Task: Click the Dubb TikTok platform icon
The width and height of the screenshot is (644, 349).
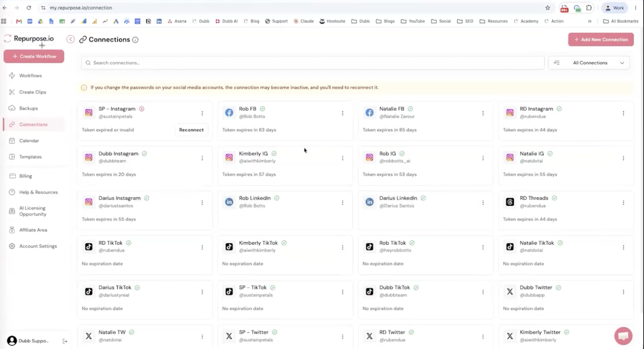Action: [x=369, y=291]
